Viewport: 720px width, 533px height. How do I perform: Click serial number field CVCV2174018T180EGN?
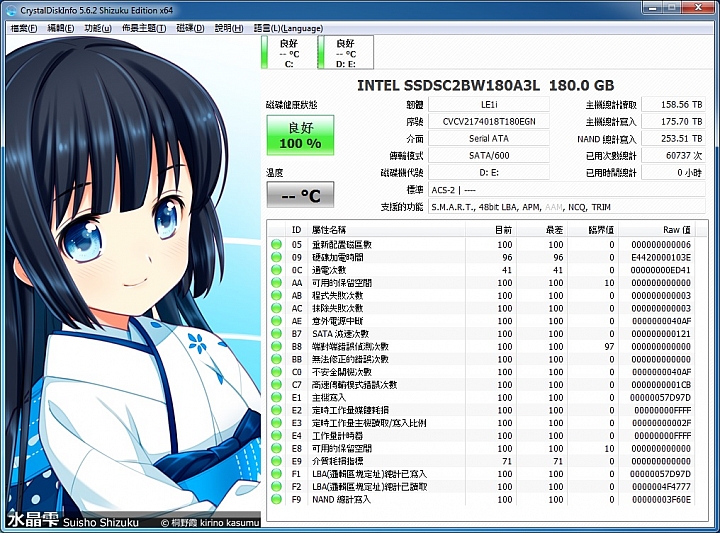pyautogui.click(x=489, y=121)
